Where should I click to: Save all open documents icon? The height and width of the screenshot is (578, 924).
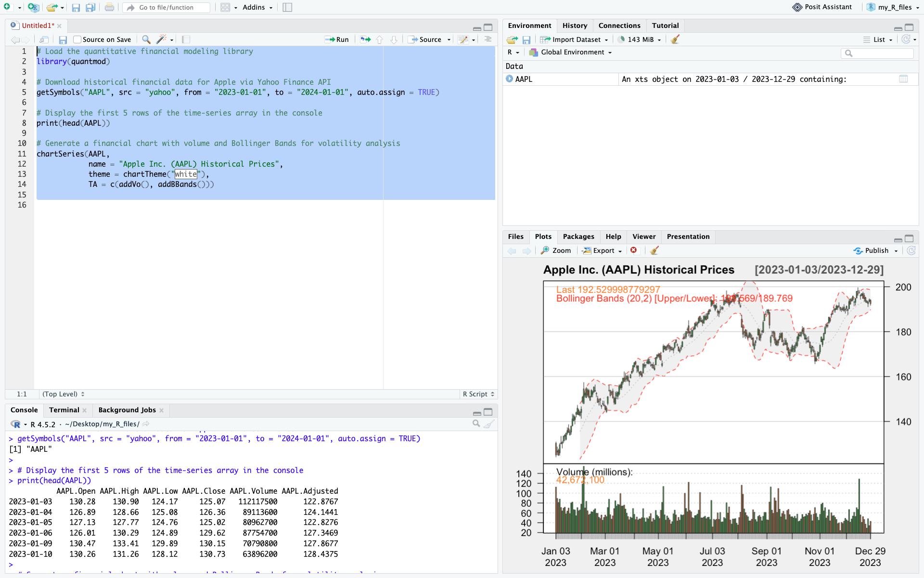90,7
